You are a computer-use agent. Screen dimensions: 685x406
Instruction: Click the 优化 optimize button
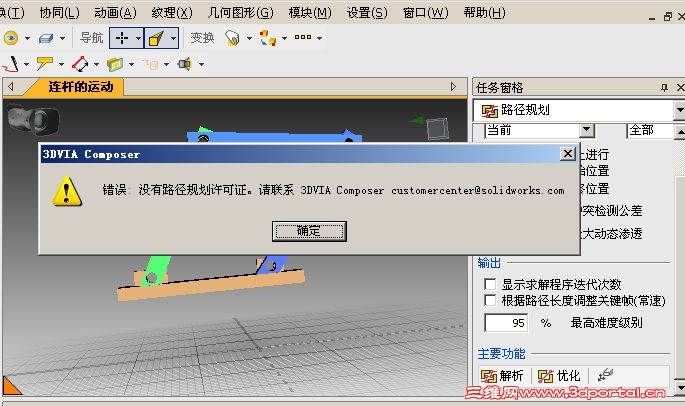click(559, 375)
